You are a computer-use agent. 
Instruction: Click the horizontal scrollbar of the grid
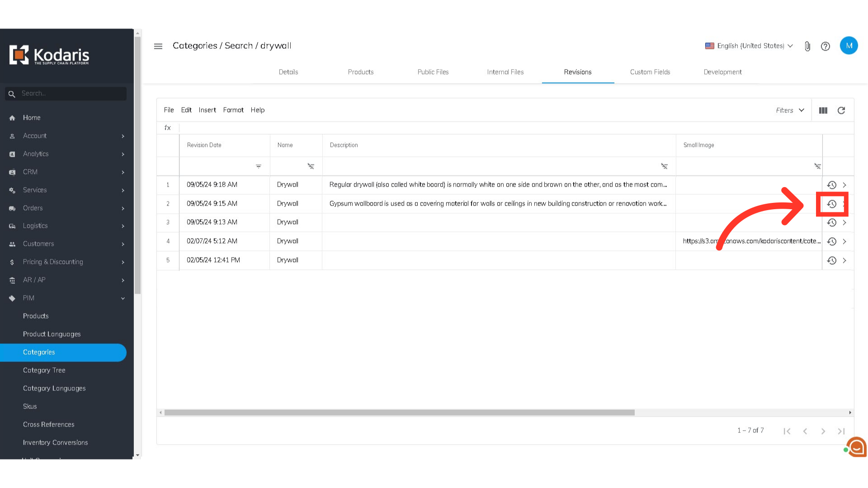399,413
